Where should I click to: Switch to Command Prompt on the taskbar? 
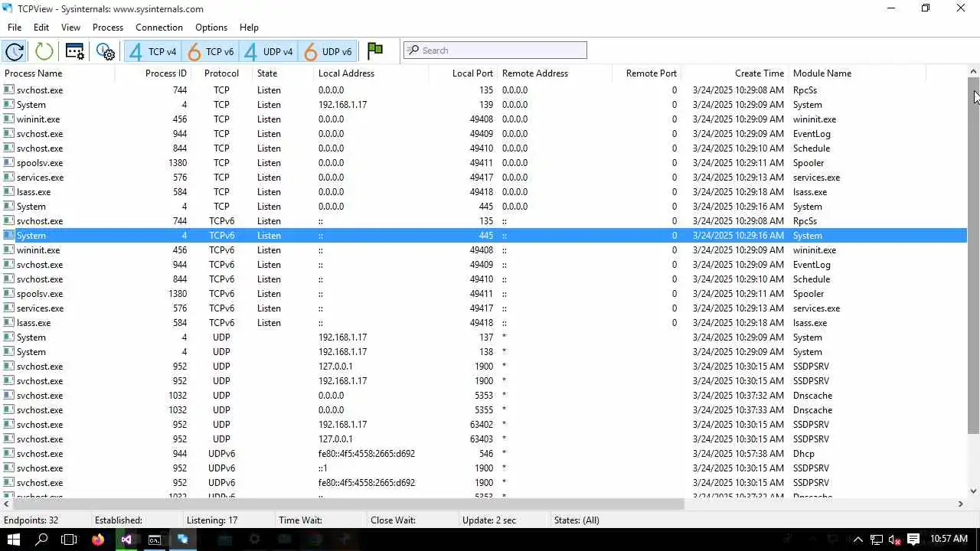click(155, 540)
